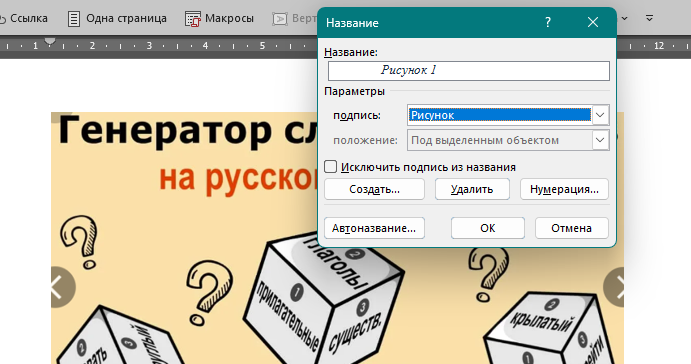Click the Одна страница page icon
This screenshot has height=364, width=691.
(74, 19)
